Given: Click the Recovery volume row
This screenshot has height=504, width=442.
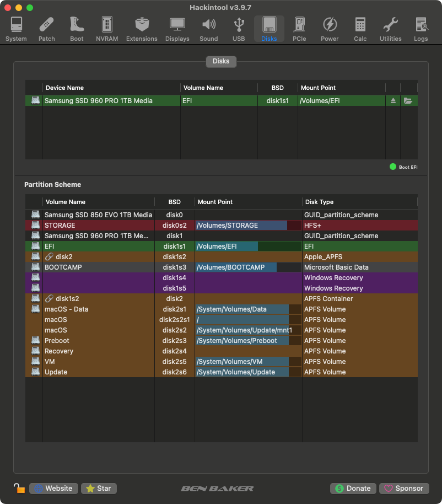Looking at the screenshot, I should tap(222, 351).
